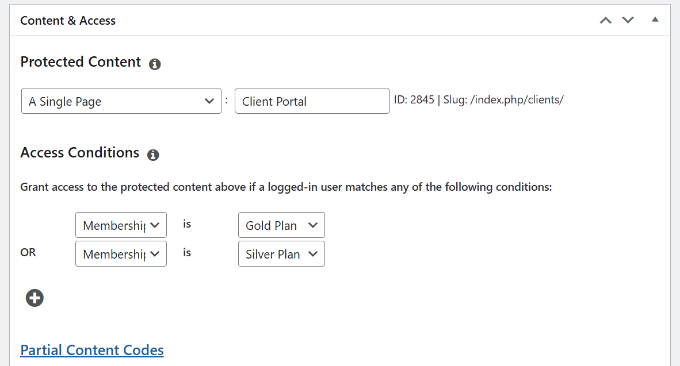680x366 pixels.
Task: Open the second Membership condition dropdown
Action: (121, 254)
